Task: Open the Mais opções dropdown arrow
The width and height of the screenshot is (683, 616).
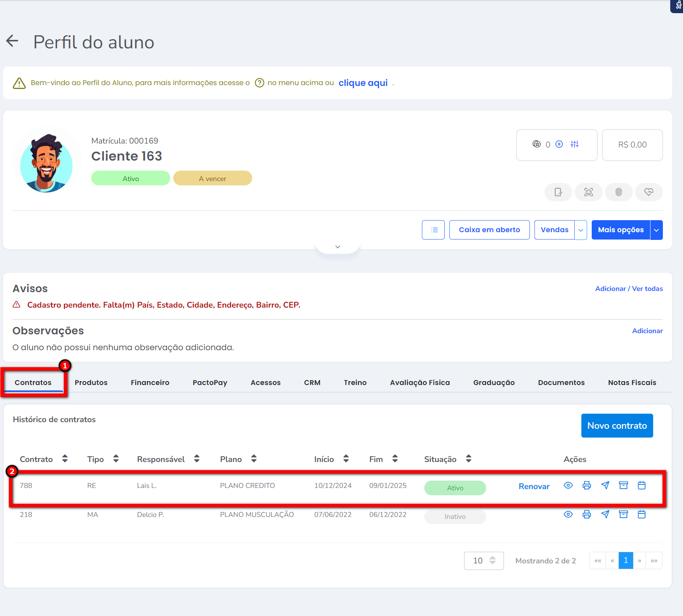Action: click(656, 230)
